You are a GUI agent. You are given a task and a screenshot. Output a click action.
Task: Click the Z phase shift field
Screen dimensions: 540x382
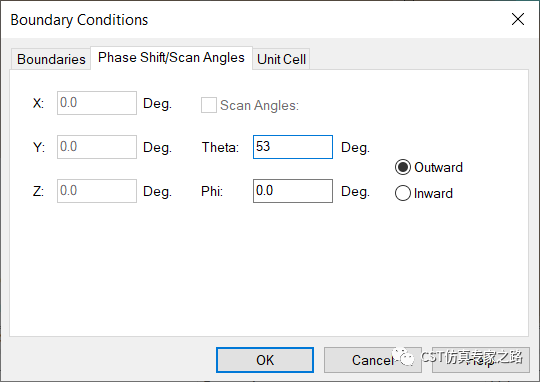pos(97,191)
